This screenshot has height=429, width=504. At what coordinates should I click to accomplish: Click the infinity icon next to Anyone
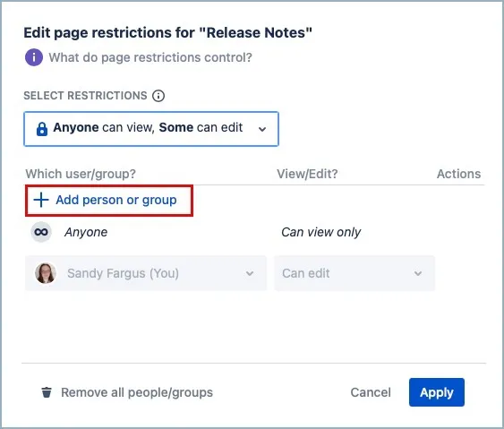(41, 232)
